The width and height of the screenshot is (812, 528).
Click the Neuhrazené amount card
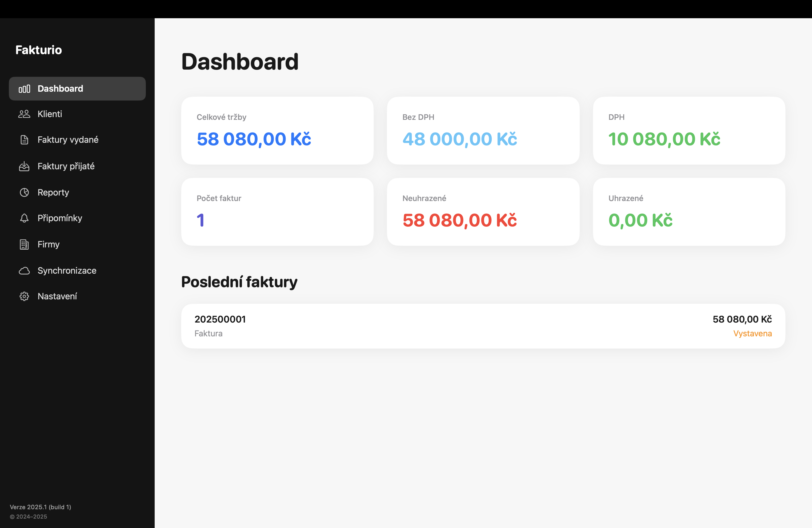[483, 212]
